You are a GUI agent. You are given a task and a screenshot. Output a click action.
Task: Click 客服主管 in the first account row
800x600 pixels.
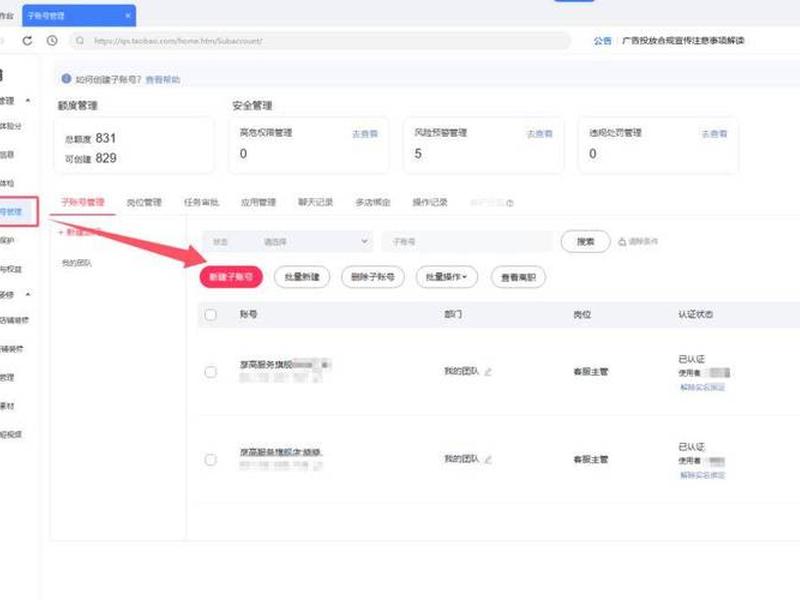tap(591, 372)
